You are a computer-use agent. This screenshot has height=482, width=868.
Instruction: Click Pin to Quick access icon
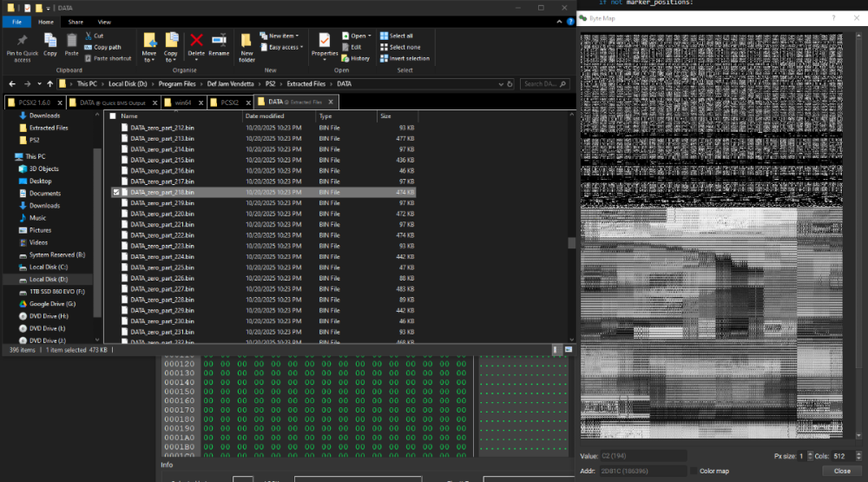pyautogui.click(x=23, y=47)
